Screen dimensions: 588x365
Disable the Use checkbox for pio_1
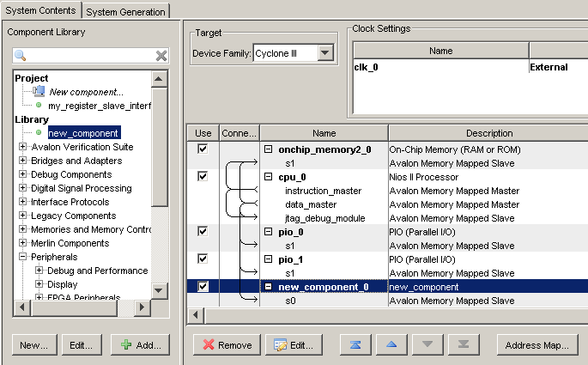203,259
